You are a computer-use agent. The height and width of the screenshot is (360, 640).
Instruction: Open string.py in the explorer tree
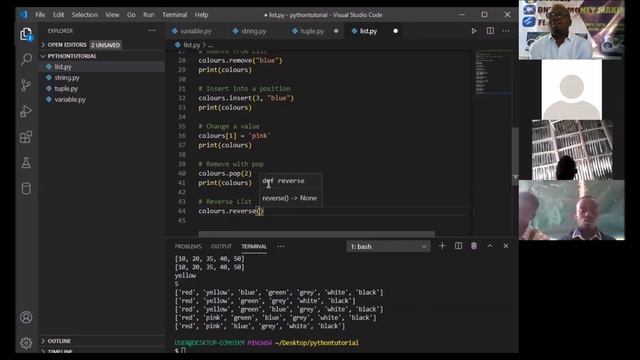pyautogui.click(x=102, y=78)
